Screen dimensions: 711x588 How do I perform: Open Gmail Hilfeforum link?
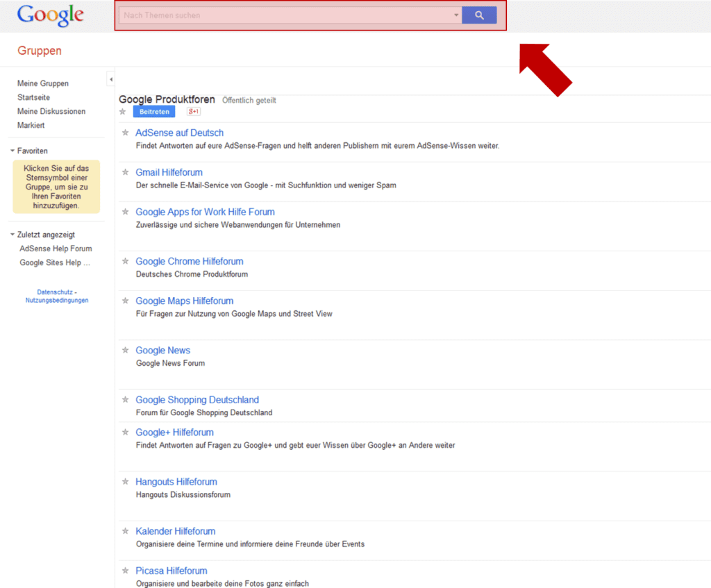pyautogui.click(x=169, y=172)
